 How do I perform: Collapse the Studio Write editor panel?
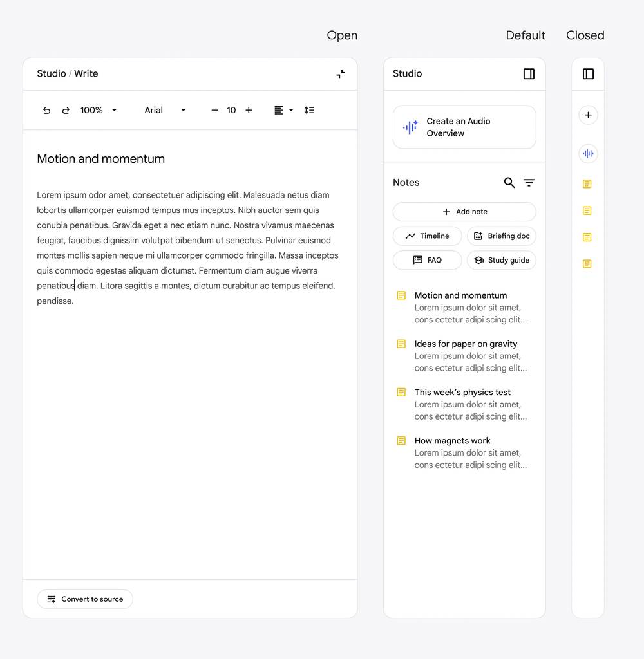[341, 74]
